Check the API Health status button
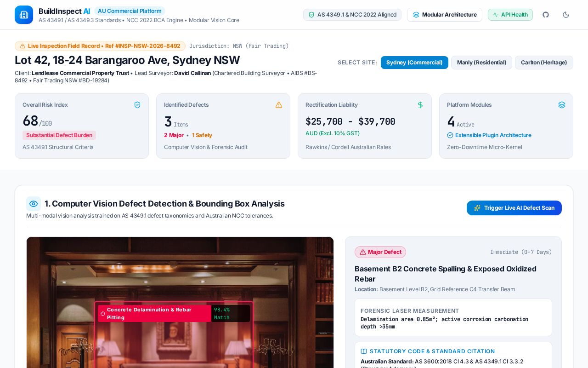The height and width of the screenshot is (368, 588). (510, 15)
